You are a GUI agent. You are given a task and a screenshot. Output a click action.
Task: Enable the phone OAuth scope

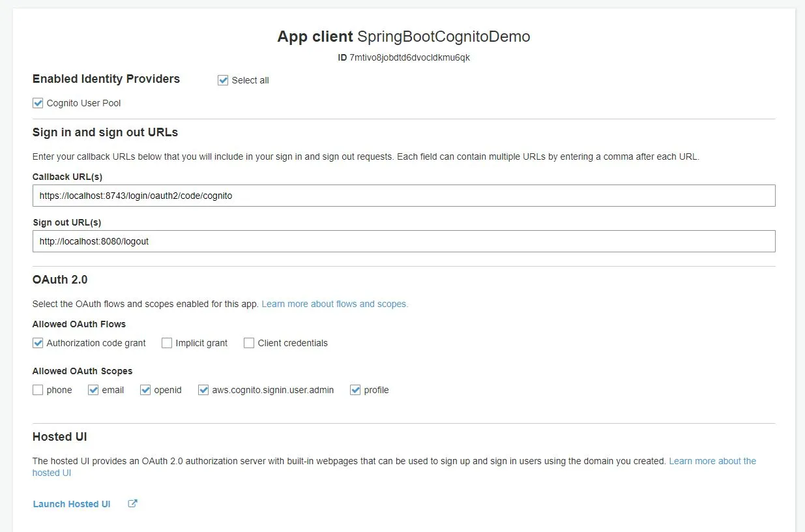(38, 389)
